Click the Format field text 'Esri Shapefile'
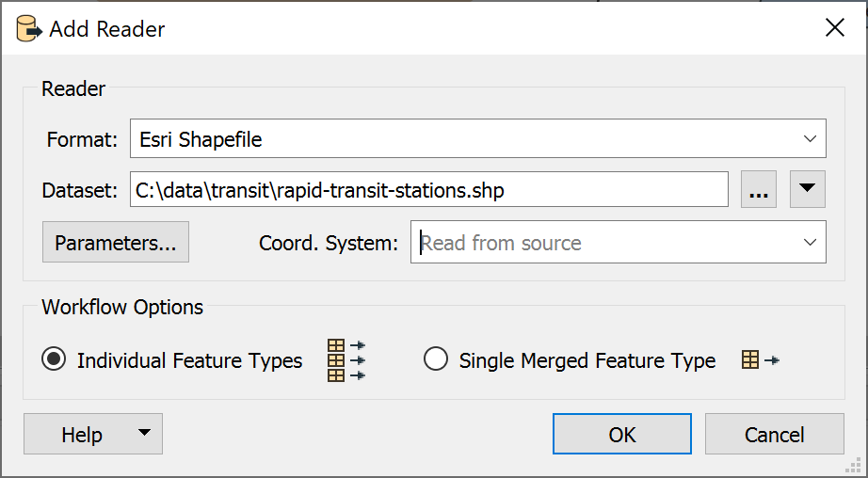Image resolution: width=868 pixels, height=478 pixels. pyautogui.click(x=201, y=139)
